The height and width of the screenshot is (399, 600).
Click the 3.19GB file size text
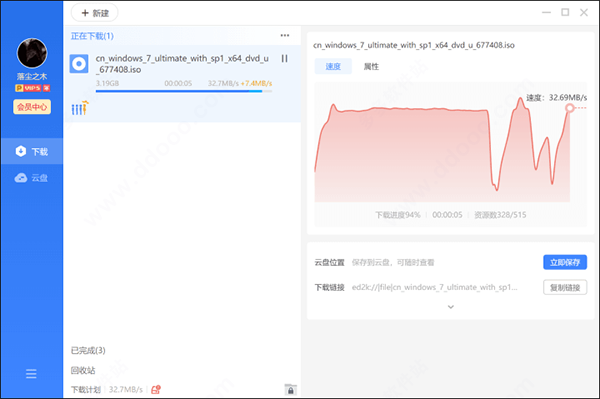point(107,83)
